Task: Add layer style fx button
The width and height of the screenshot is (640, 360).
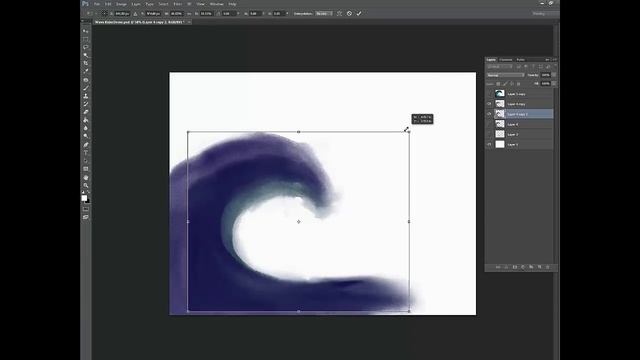Action: [507, 267]
